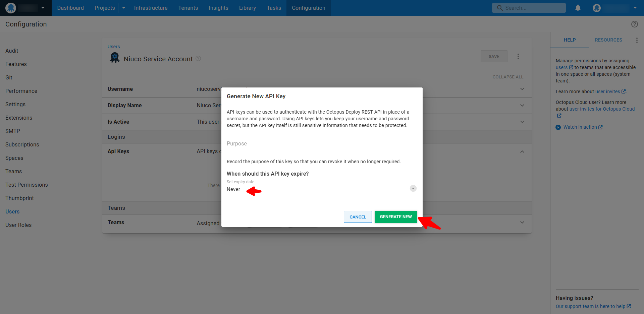
Task: Go to SMTP in the sidebar
Action: (x=13, y=131)
